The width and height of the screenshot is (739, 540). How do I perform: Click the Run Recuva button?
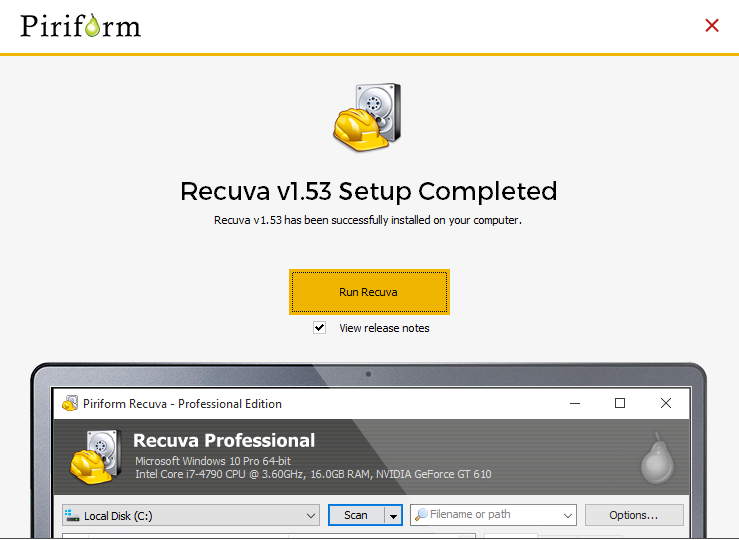(369, 292)
